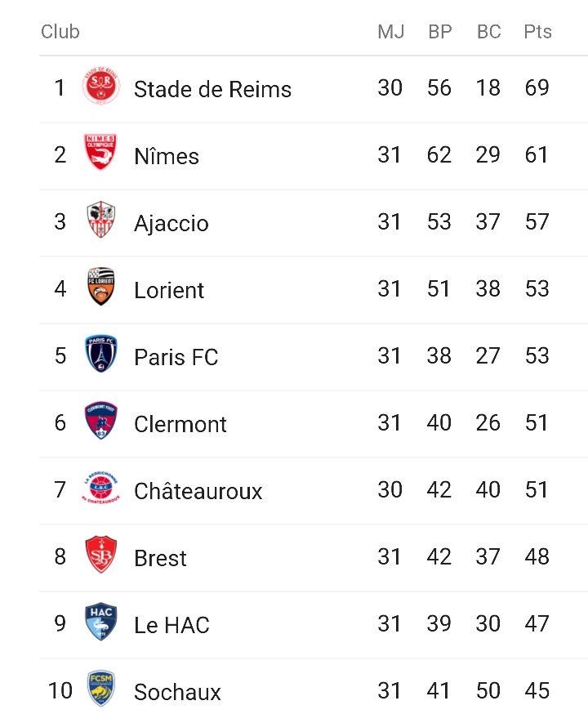
Task: Click the Brest red crest
Action: pyautogui.click(x=101, y=556)
